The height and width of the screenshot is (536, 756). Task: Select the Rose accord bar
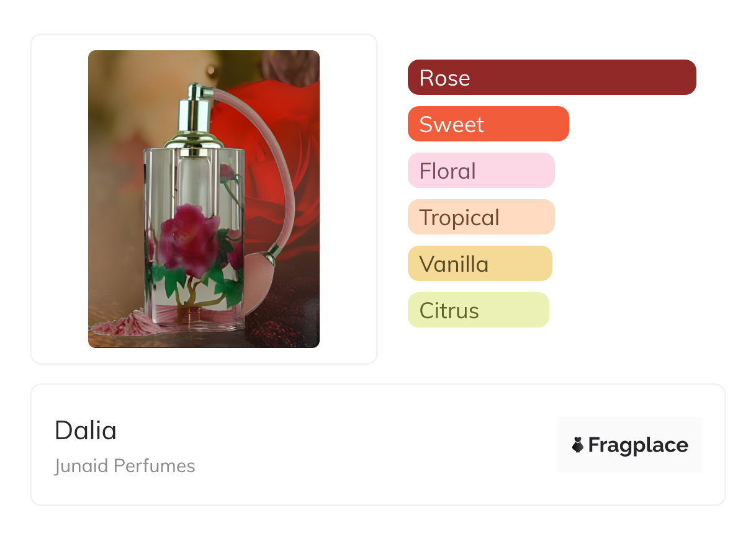(x=552, y=78)
